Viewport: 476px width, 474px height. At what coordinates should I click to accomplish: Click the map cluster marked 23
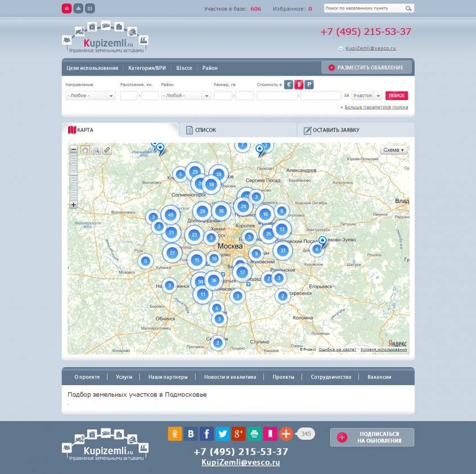[194, 234]
